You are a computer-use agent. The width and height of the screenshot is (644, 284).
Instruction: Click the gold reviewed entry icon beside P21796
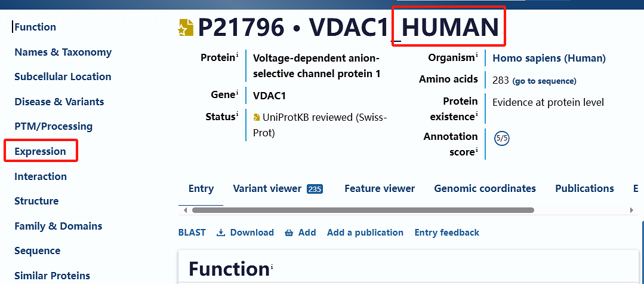186,28
